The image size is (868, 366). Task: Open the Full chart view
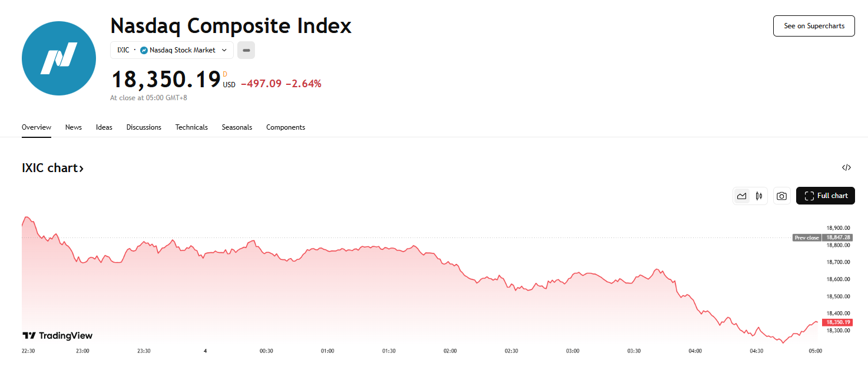point(826,196)
